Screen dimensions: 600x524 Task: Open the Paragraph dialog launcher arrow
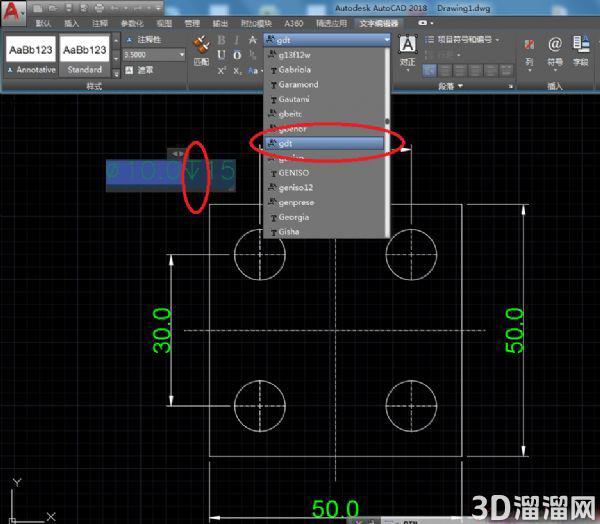click(x=510, y=87)
